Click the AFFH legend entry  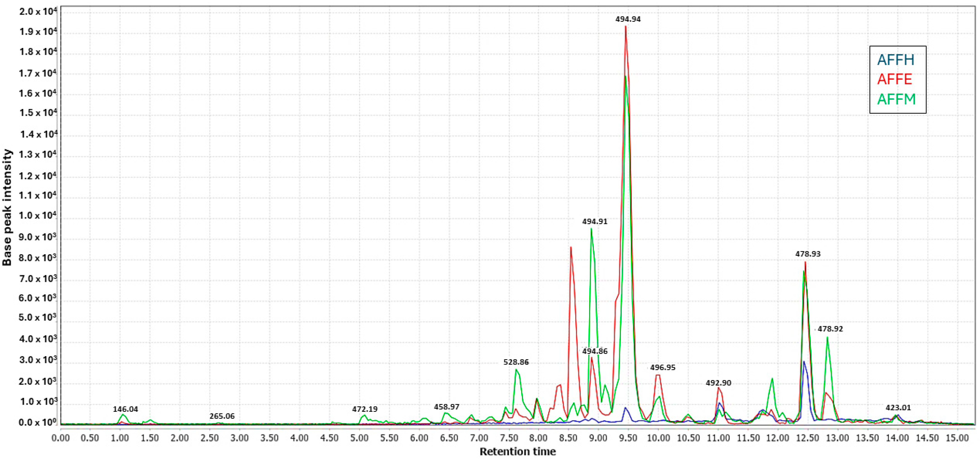[895, 60]
